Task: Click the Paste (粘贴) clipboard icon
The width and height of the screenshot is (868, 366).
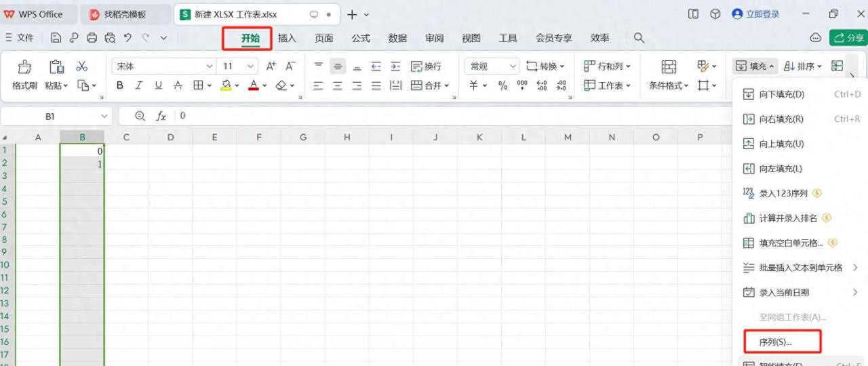Action: coord(56,67)
